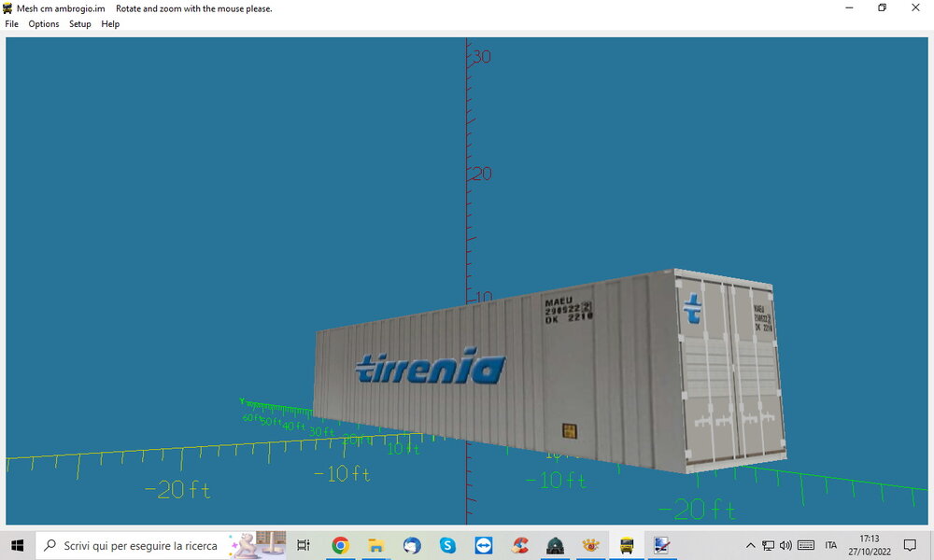Click the monitor-with-pen icon on the taskbar
This screenshot has height=560, width=934.
coord(662,545)
